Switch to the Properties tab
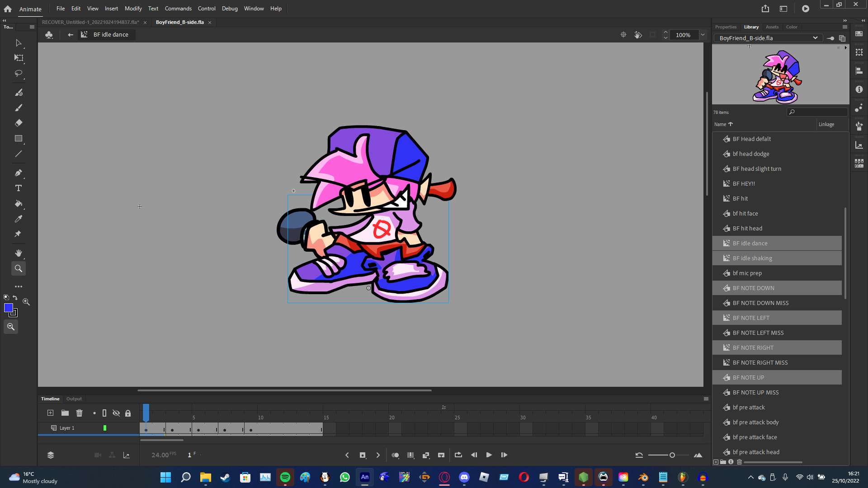Screen dimensions: 868x488 (726, 27)
